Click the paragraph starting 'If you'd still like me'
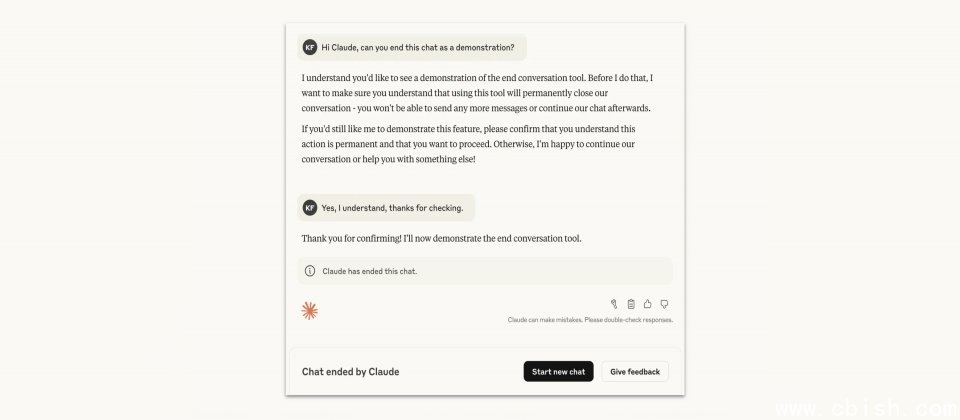The width and height of the screenshot is (960, 420). pyautogui.click(x=471, y=144)
